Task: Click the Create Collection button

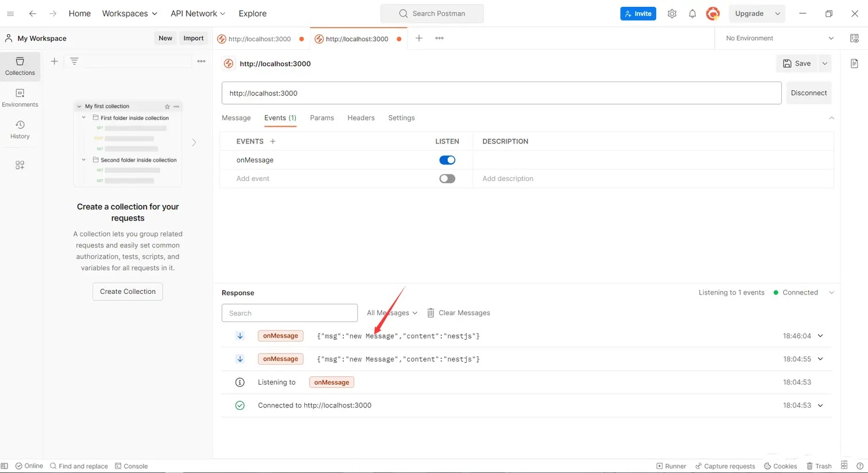Action: click(127, 292)
